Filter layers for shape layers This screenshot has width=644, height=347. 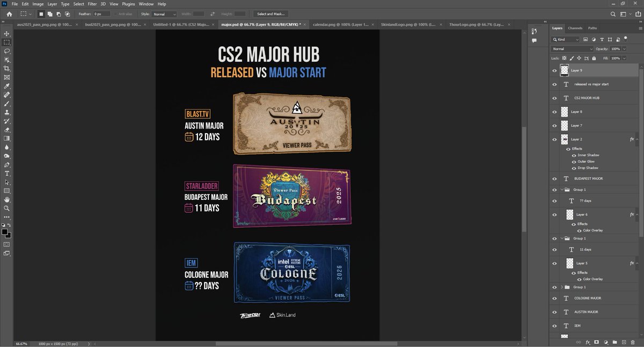pyautogui.click(x=610, y=39)
